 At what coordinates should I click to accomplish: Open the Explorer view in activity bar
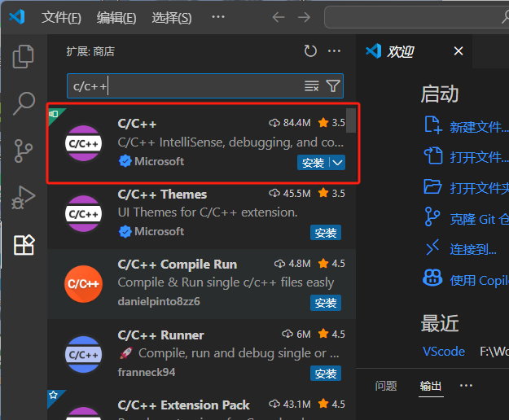click(x=23, y=56)
